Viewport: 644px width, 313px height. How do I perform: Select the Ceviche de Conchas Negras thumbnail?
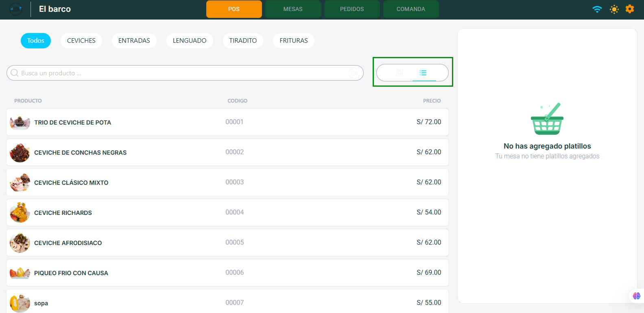(x=20, y=153)
